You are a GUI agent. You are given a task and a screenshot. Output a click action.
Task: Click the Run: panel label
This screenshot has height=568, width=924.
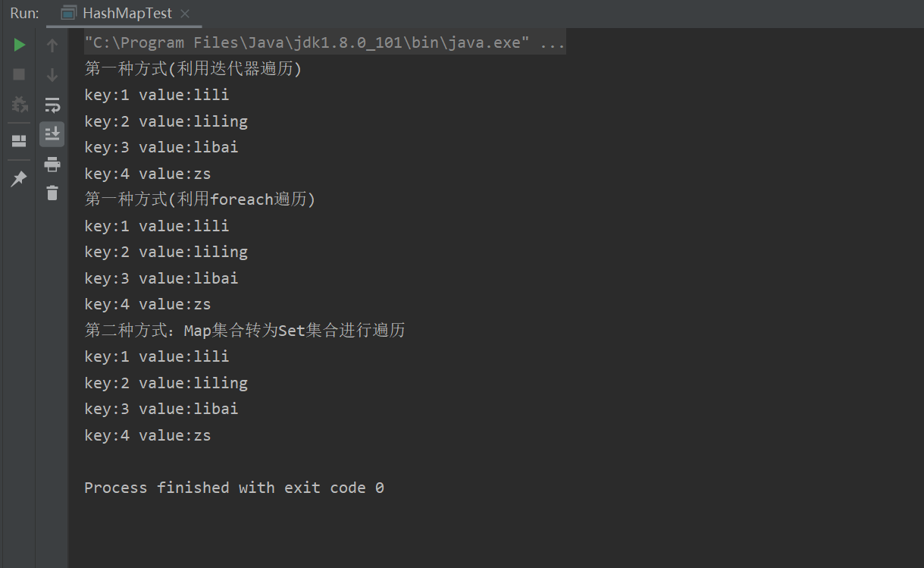point(24,14)
